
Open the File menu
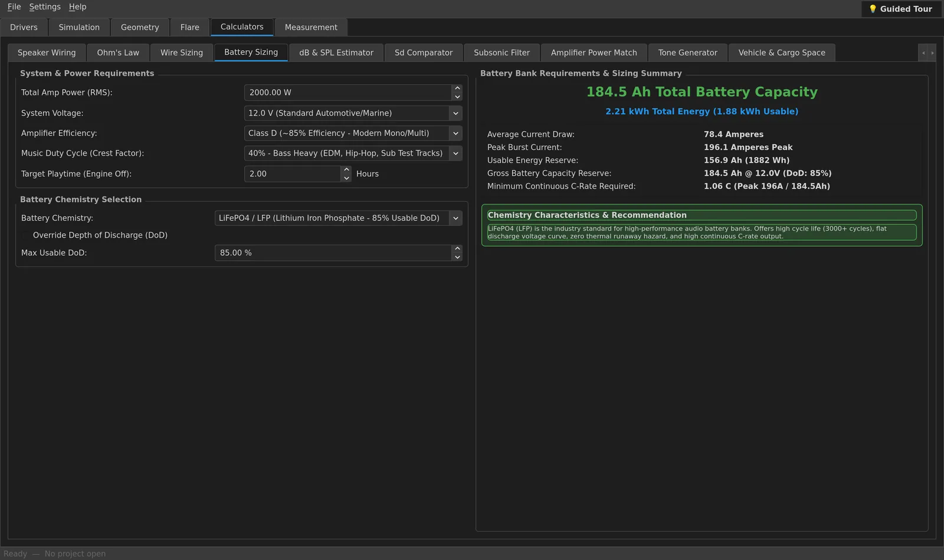tap(14, 6)
